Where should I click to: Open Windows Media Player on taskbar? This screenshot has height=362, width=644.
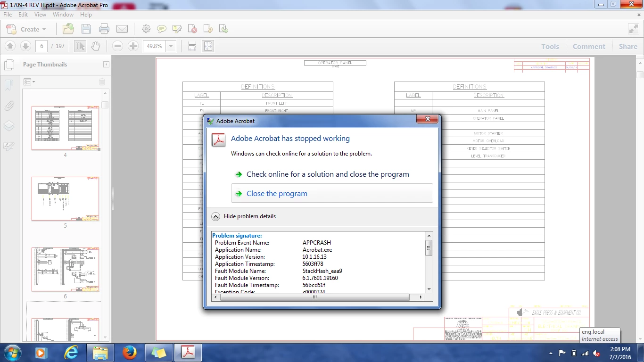(41, 353)
